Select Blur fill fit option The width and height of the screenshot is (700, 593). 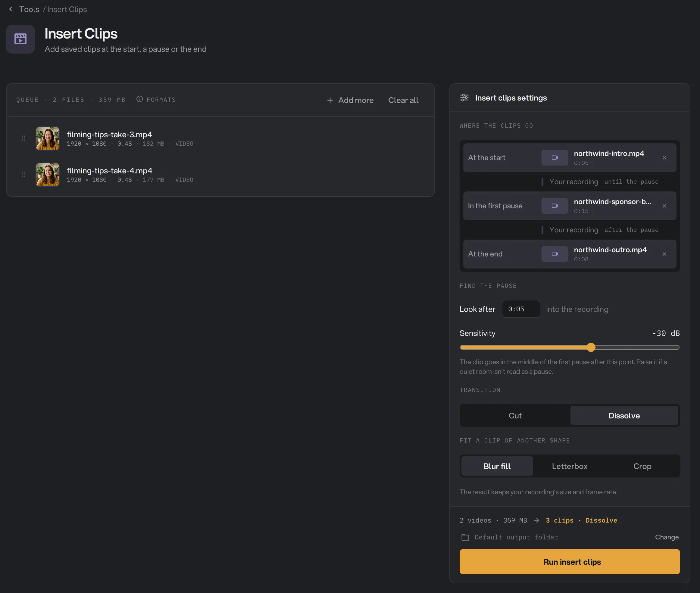(497, 466)
